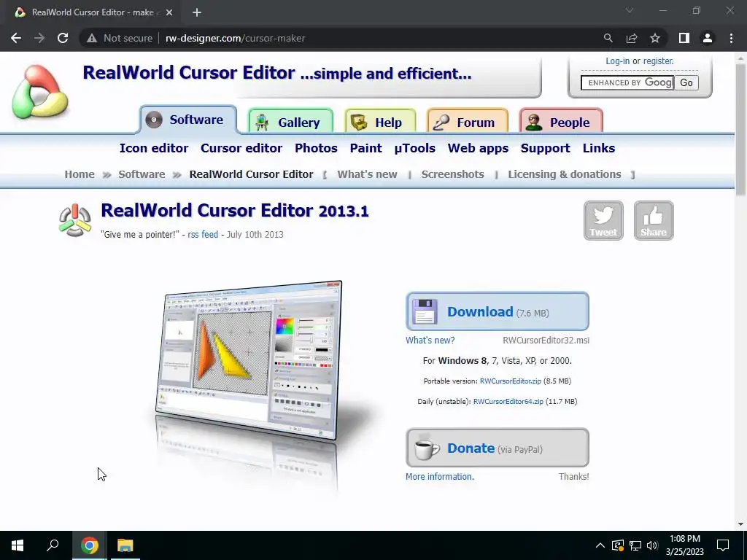Screen dimensions: 747x560
Task: Open File Explorer from taskbar
Action: coord(125,545)
